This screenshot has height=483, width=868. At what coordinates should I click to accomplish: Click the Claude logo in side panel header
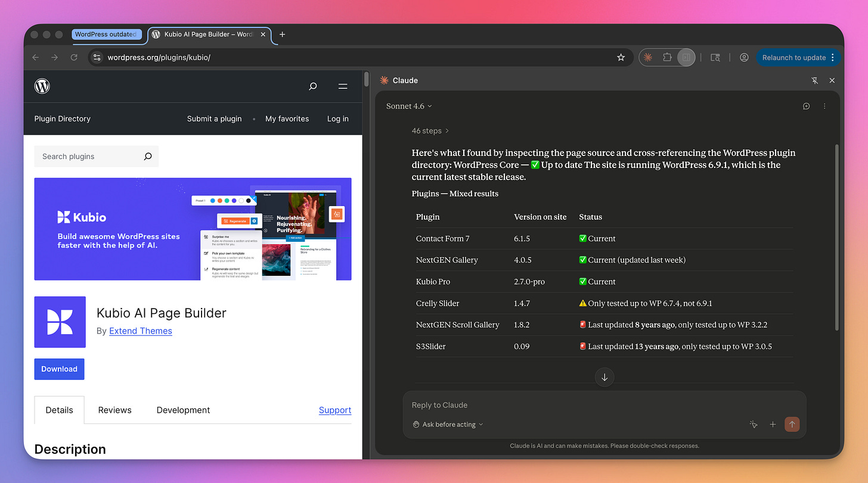point(385,80)
